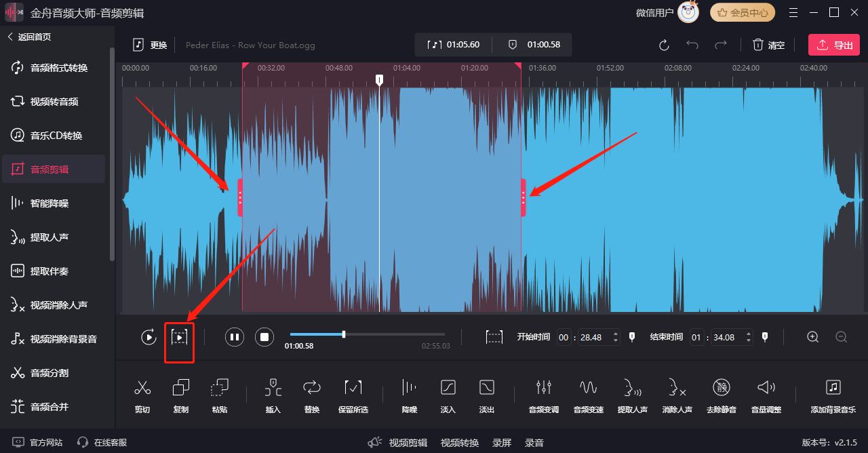Play only the selected region
This screenshot has height=453, width=868.
pos(179,337)
